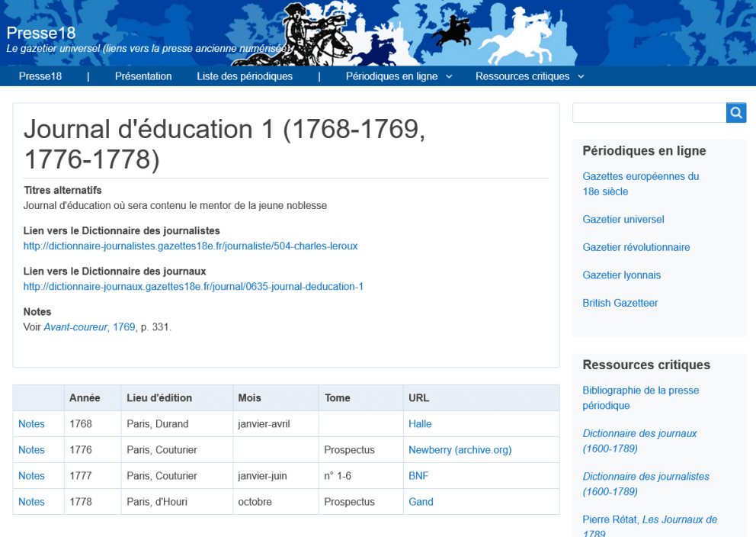Open the Gazetier universel sidebar link
This screenshot has height=537, width=756.
click(623, 220)
